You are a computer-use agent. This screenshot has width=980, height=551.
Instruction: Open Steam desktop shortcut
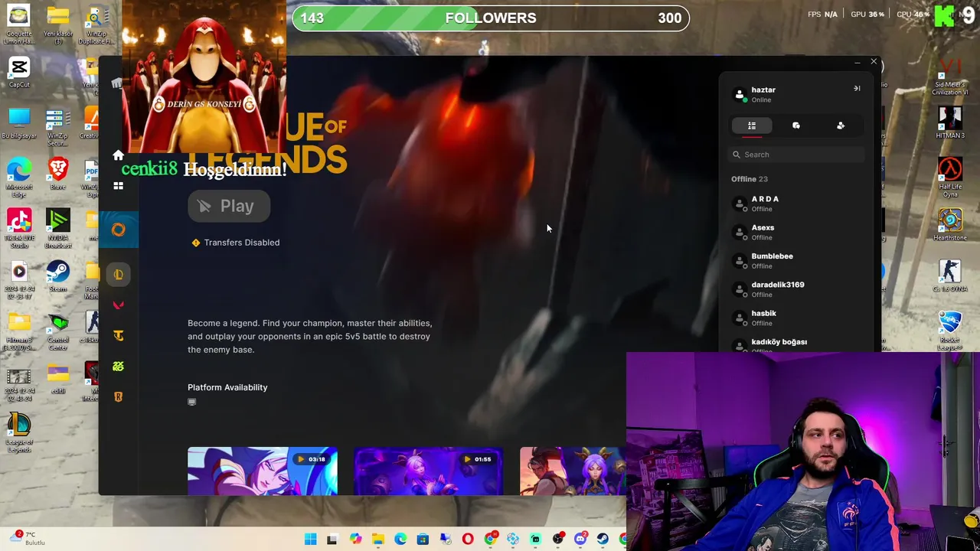pyautogui.click(x=58, y=276)
